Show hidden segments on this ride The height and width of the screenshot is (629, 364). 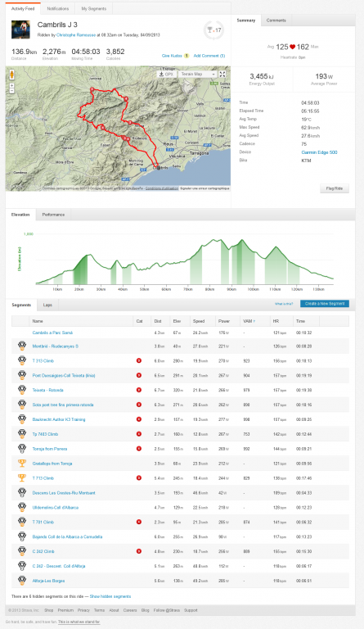pos(110,596)
